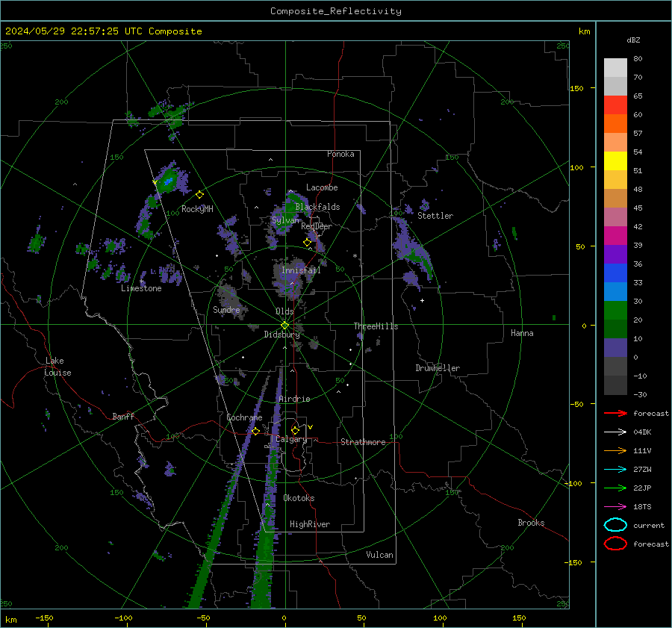Click the Composite_Reflectivity title
672x628 pixels.
[336, 11]
